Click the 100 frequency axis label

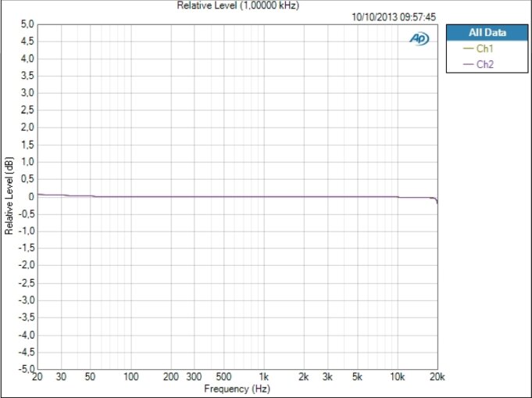click(x=131, y=377)
